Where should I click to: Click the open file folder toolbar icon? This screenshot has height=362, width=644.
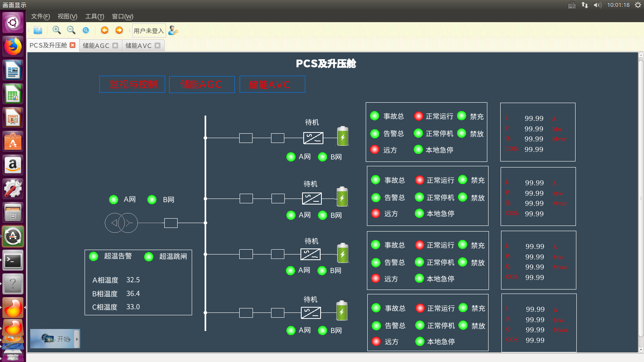38,30
